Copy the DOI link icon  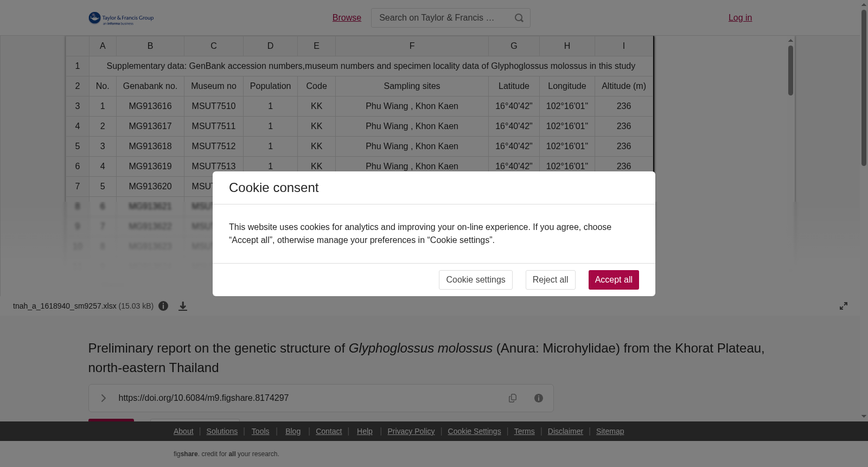pos(513,398)
